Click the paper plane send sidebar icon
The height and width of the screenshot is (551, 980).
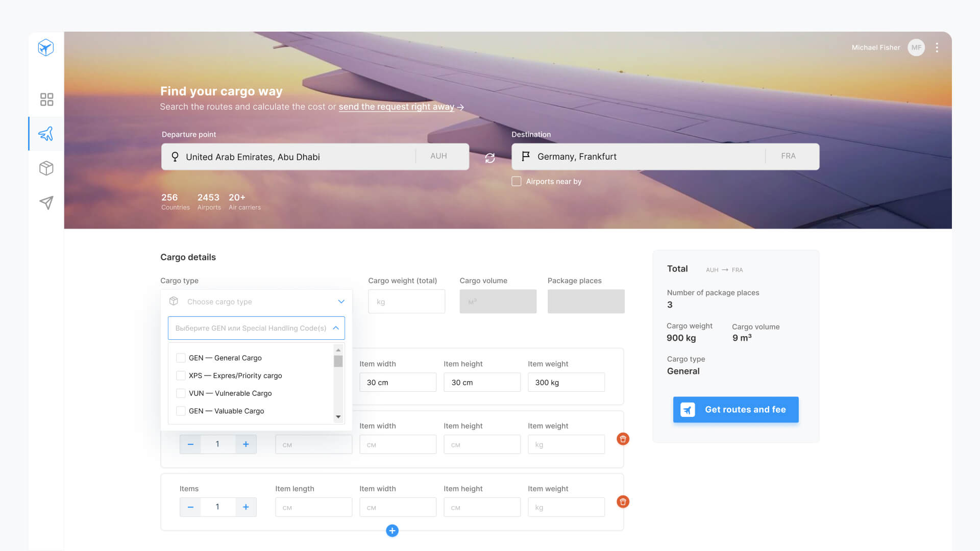46,203
